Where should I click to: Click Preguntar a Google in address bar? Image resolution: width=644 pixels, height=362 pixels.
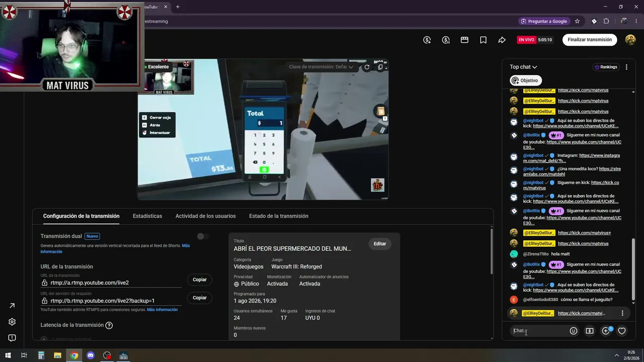click(x=544, y=21)
